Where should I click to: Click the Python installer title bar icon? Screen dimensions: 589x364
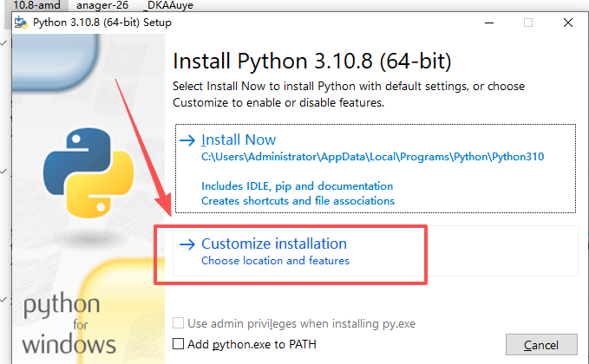[x=21, y=23]
